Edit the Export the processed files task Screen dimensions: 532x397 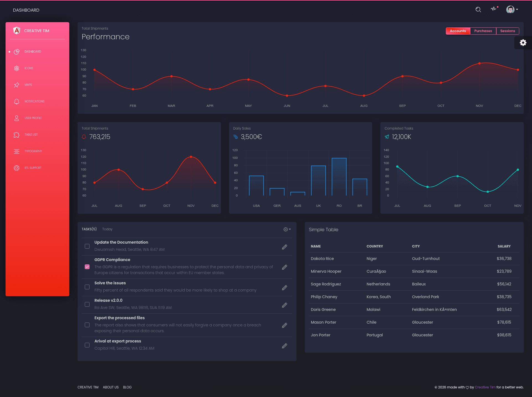(x=285, y=325)
